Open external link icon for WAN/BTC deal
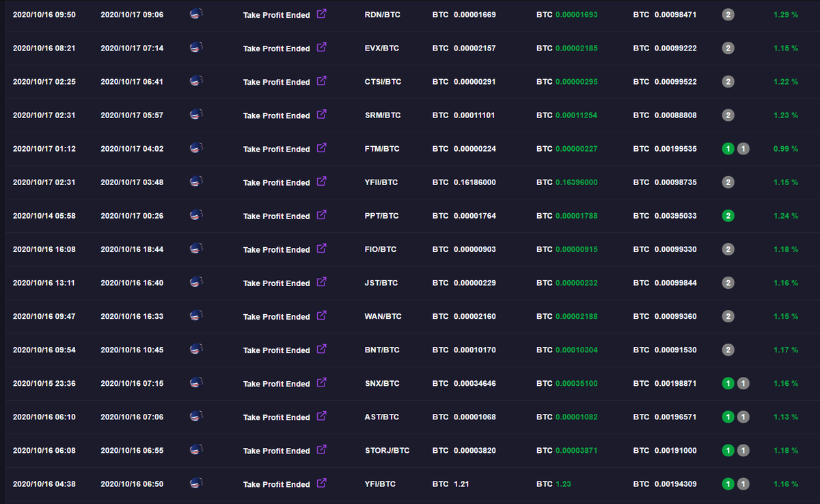 [x=322, y=315]
